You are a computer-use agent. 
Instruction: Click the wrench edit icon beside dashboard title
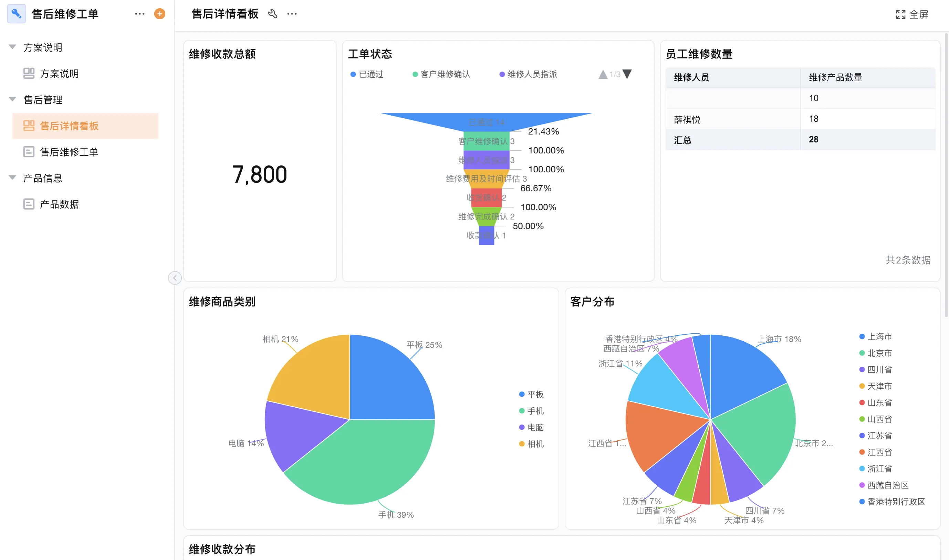point(273,14)
